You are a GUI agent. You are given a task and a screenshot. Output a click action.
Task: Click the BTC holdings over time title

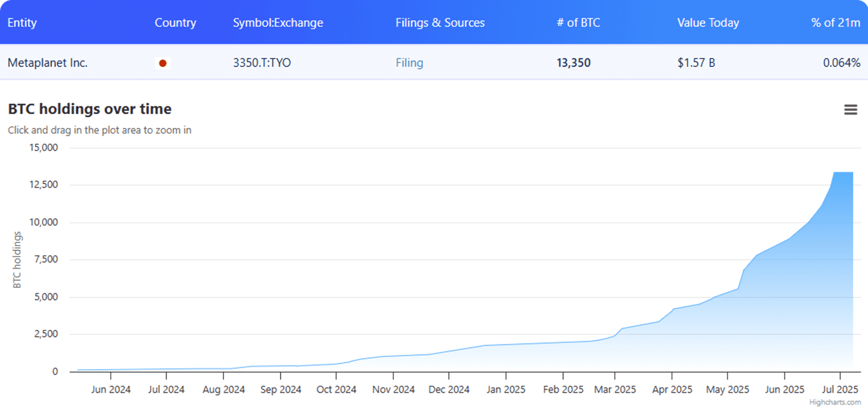point(89,109)
